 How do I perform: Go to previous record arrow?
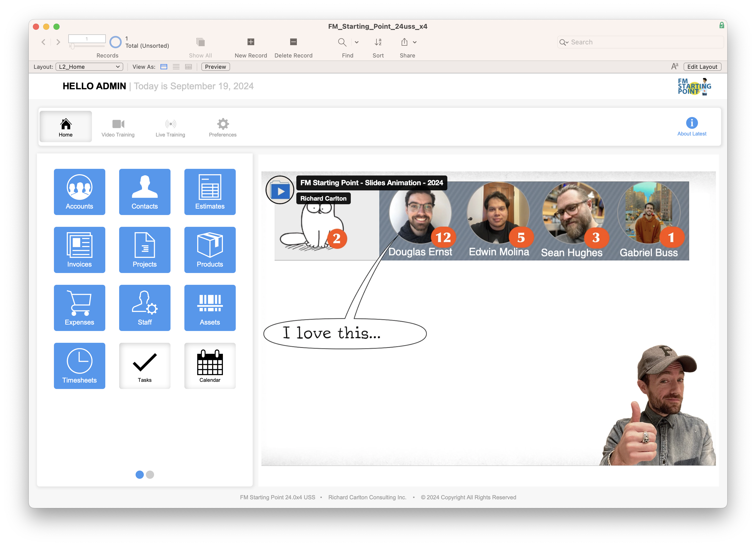(x=43, y=42)
